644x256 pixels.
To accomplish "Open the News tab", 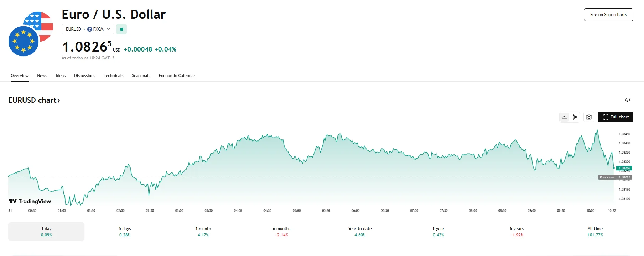I will point(42,76).
